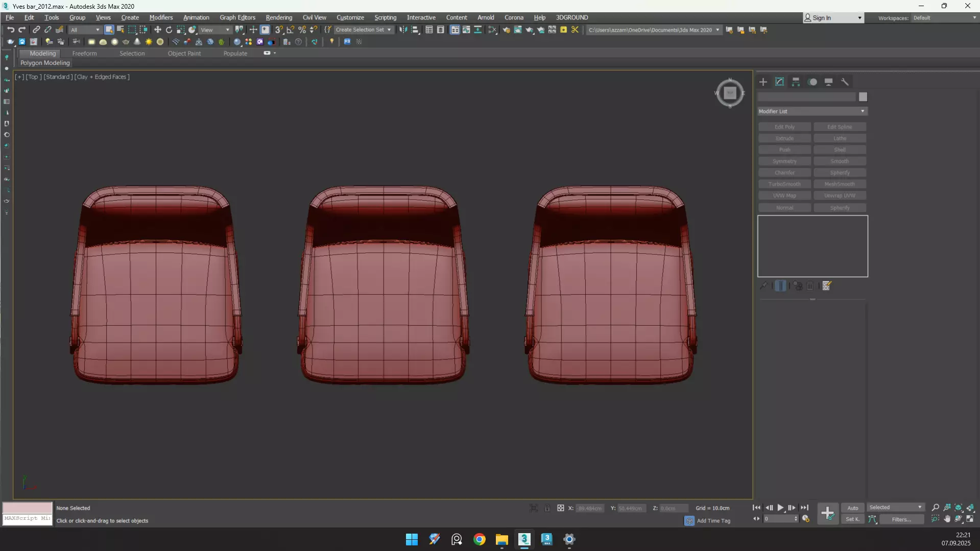This screenshot has height=551, width=980.
Task: Click the object color swatch in Modify panel
Action: point(863,97)
